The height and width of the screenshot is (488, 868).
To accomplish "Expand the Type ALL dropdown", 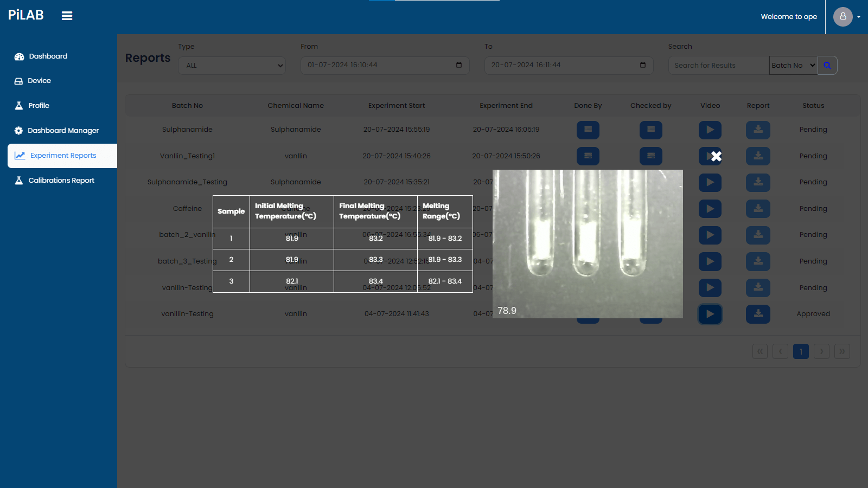I will pos(232,66).
